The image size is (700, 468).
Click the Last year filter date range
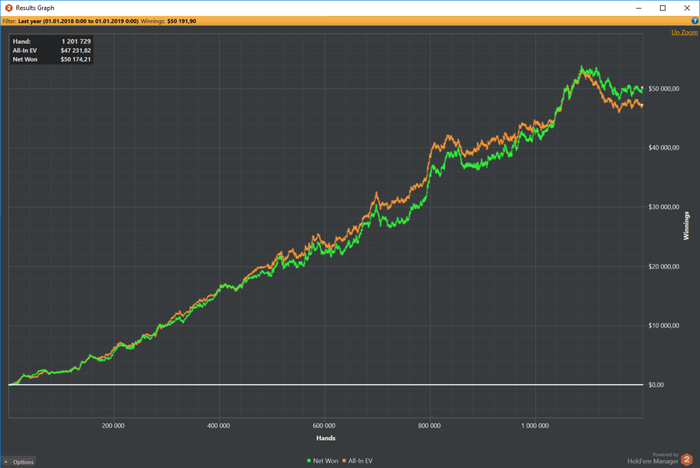point(78,21)
